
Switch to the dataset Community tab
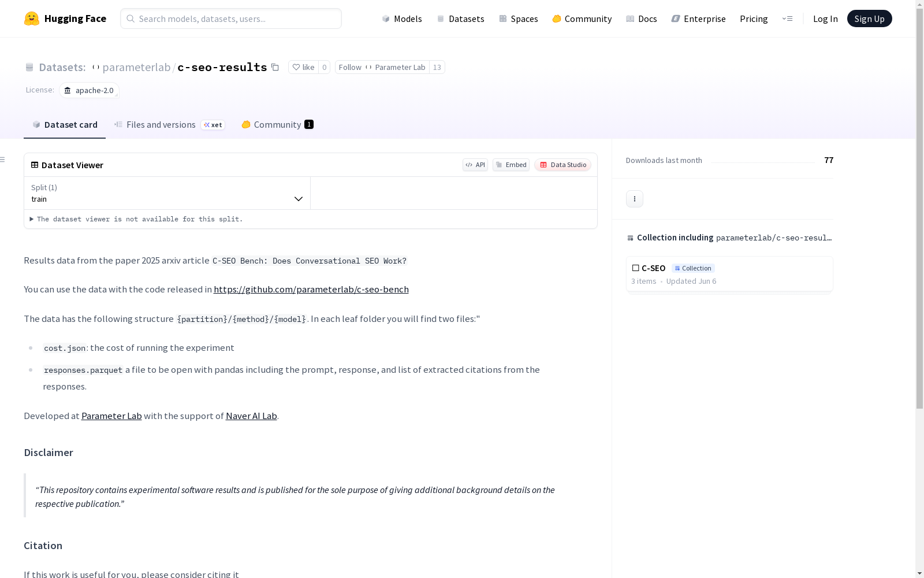[277, 124]
